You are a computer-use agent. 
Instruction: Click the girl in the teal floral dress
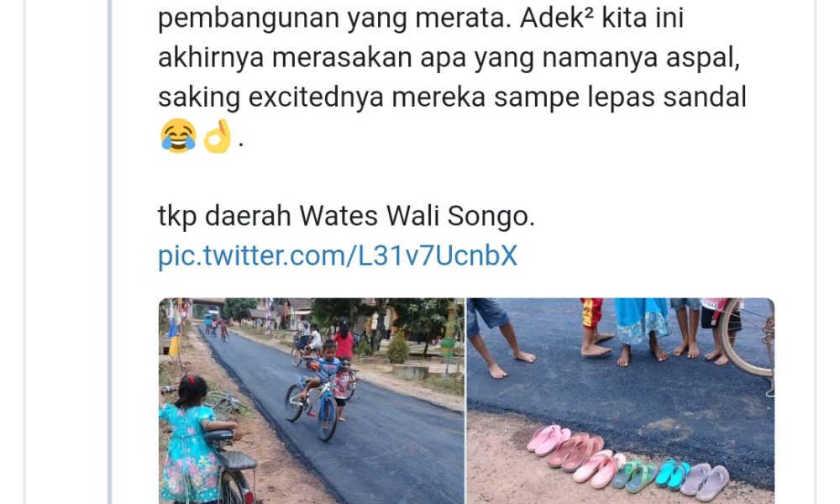coord(192,439)
